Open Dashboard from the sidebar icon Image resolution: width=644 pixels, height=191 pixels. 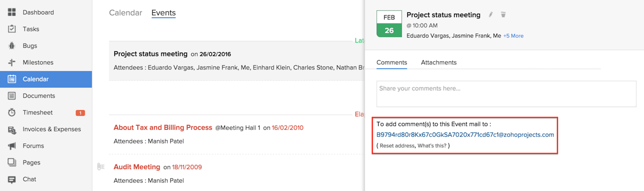click(x=12, y=12)
